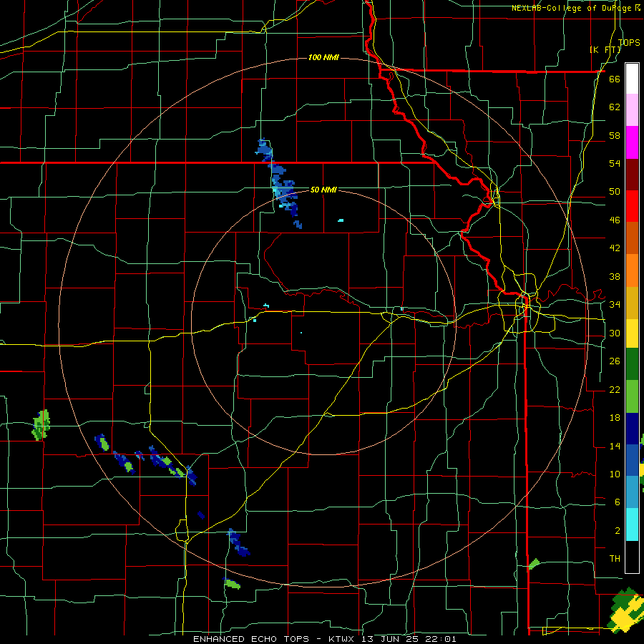Click the 50 legend value on the color scale

click(x=615, y=192)
